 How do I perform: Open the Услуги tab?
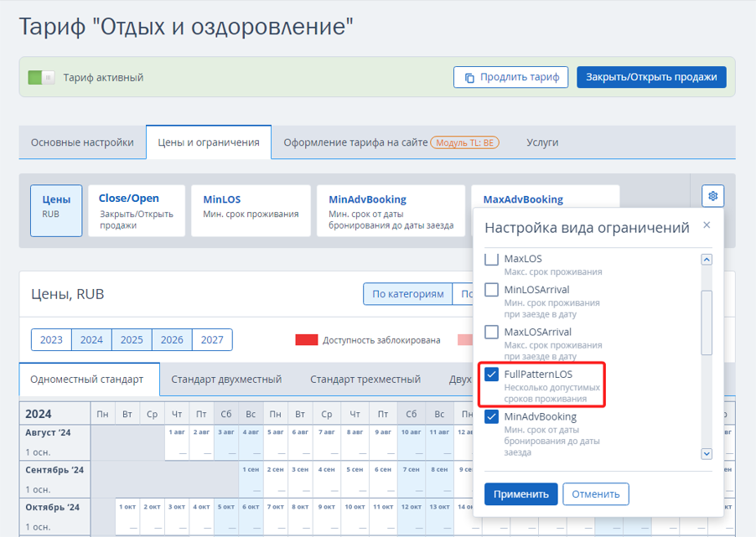(x=542, y=142)
